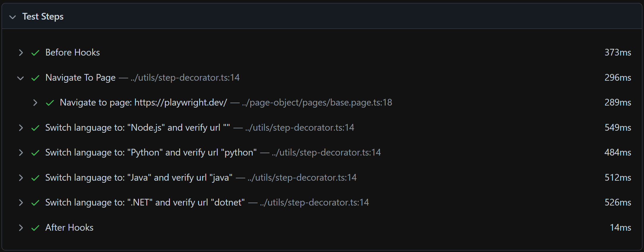
Task: Expand Navigate to page playwright.dev sub-step
Action: click(35, 103)
